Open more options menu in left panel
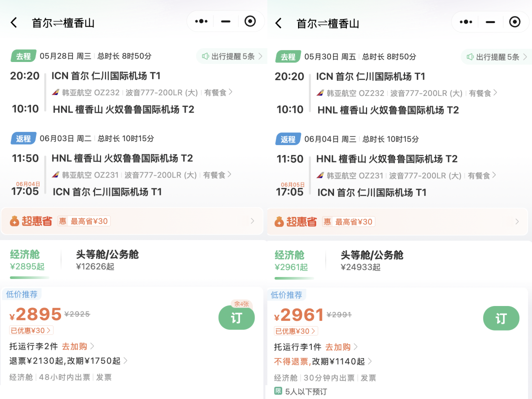 [x=201, y=21]
